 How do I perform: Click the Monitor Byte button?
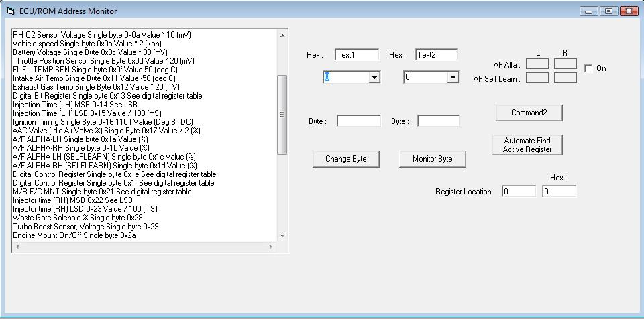click(432, 159)
